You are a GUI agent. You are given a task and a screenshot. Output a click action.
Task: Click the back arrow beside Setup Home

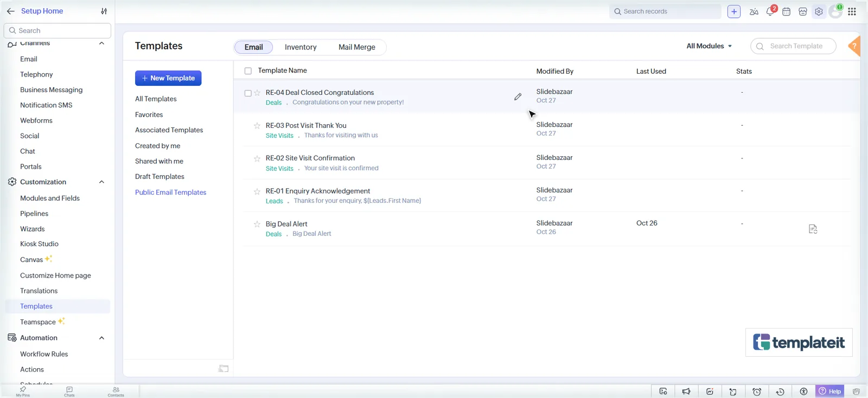coord(10,11)
